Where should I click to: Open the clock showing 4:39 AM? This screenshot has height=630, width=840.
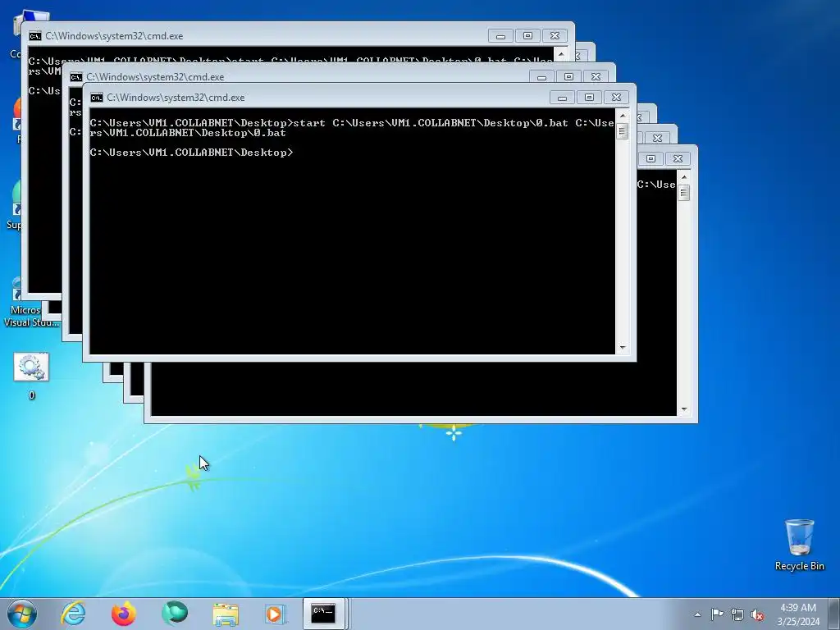(x=798, y=614)
